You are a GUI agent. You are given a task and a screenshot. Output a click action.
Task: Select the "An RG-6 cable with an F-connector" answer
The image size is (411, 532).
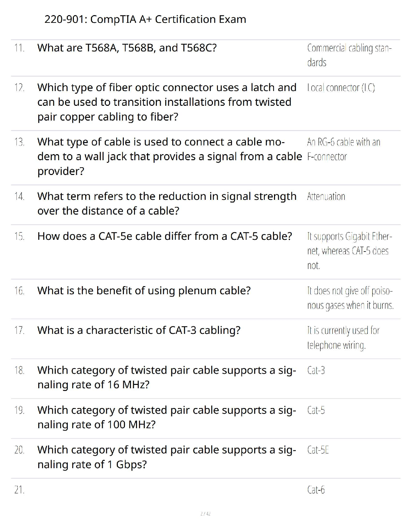(x=343, y=149)
